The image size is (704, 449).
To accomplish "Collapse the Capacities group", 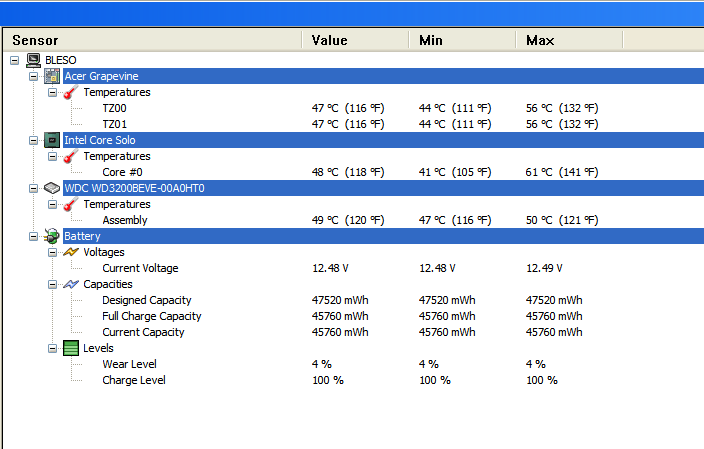I will 52,284.
